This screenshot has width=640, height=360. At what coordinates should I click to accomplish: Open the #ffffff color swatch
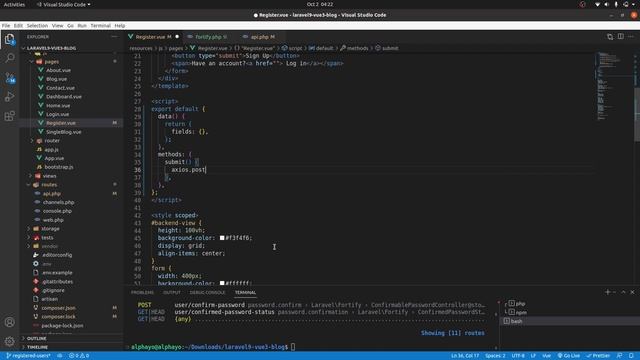[x=222, y=283]
